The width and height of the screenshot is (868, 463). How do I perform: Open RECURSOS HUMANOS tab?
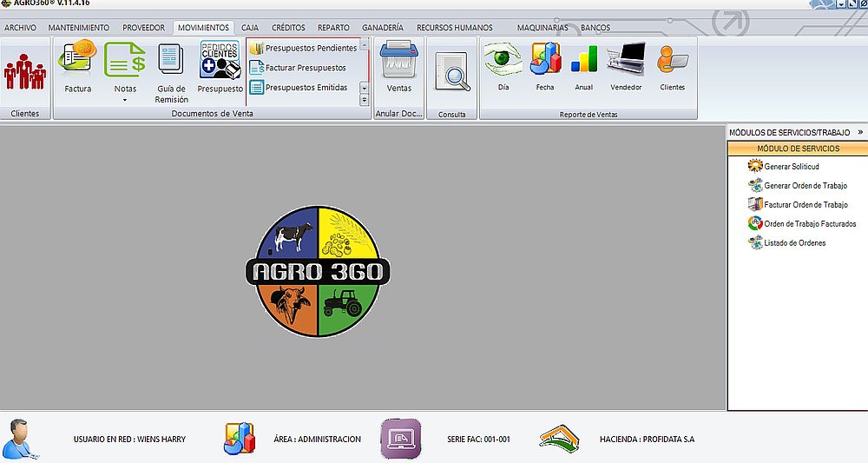(x=455, y=27)
